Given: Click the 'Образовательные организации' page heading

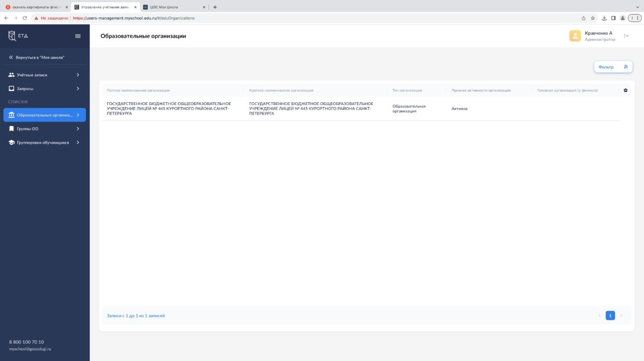Looking at the screenshot, I should [x=143, y=36].
